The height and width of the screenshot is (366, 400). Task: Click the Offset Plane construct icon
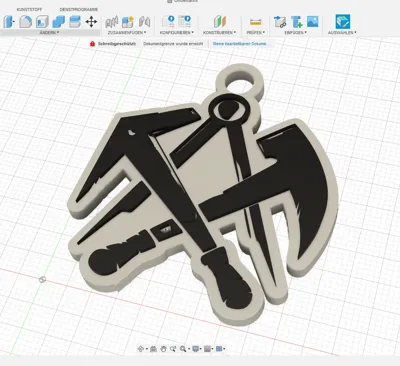[219, 22]
